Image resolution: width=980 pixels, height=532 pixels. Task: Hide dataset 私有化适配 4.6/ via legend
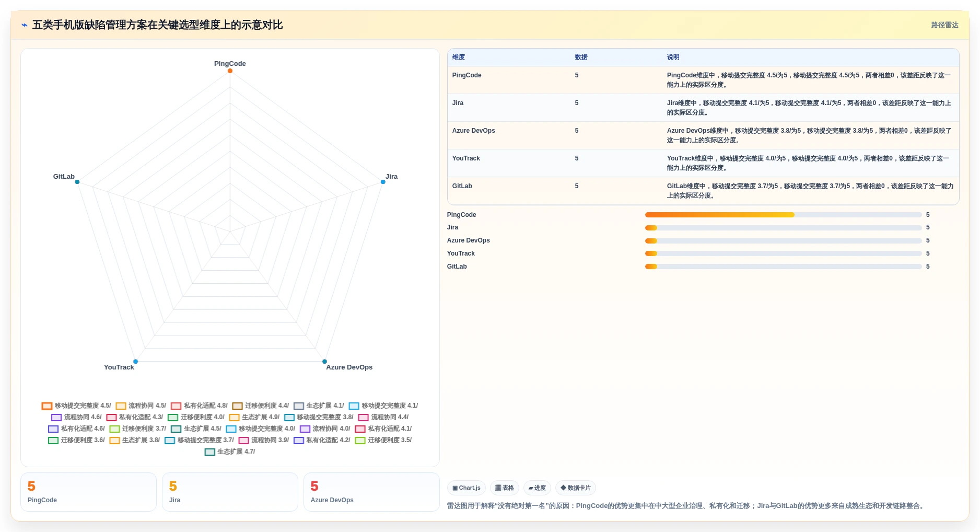coord(77,429)
